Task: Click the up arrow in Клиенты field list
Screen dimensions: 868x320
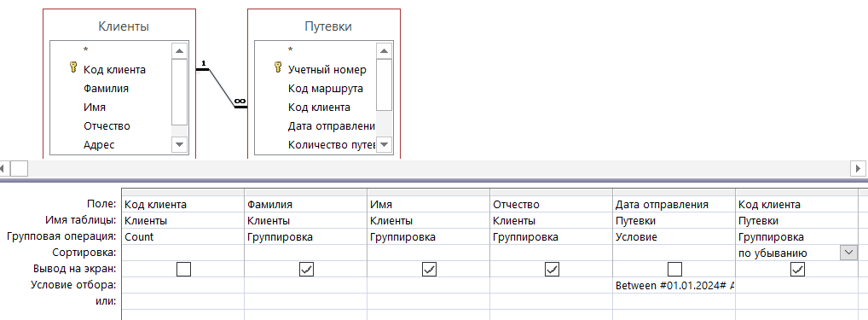Action: tap(179, 51)
